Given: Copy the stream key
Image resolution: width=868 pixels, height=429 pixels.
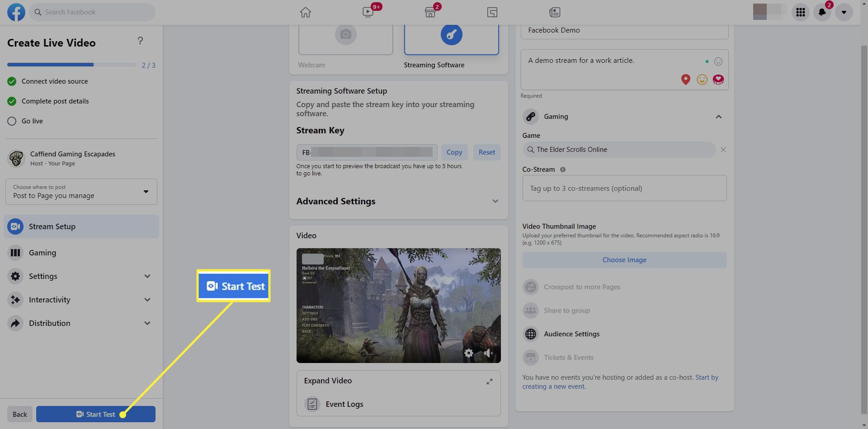Looking at the screenshot, I should (x=454, y=152).
